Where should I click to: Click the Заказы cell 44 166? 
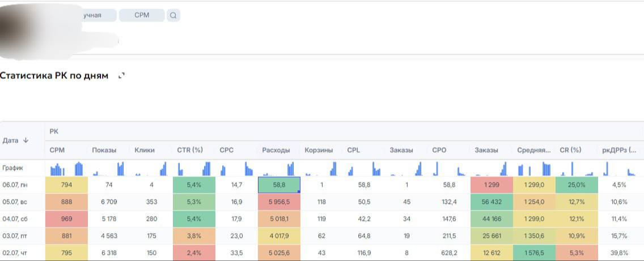(492, 219)
